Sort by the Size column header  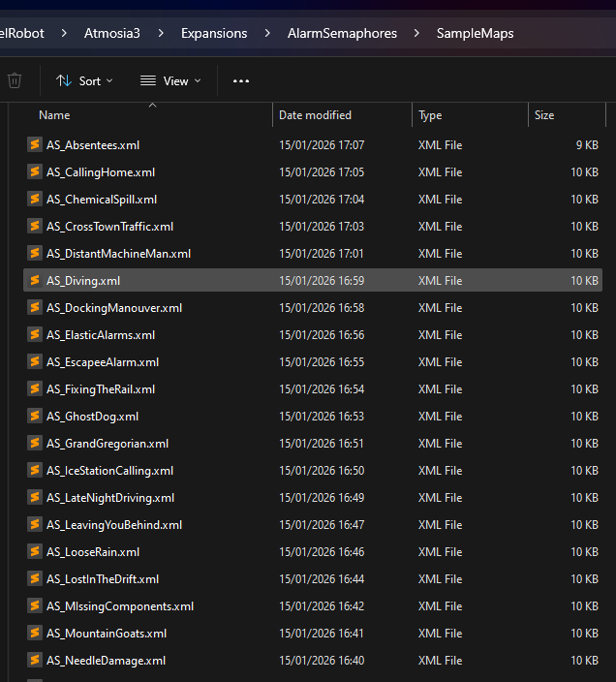click(544, 115)
